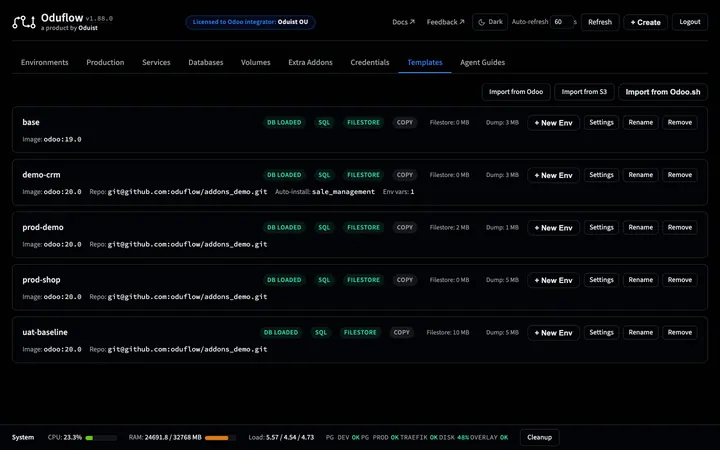
Task: Click Import from Odoo button
Action: pyautogui.click(x=516, y=92)
